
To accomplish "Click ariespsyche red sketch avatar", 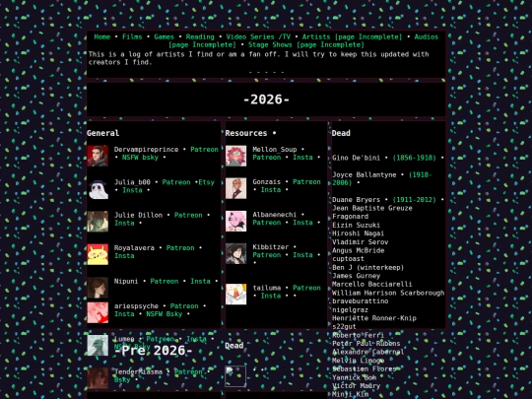I will 98,312.
